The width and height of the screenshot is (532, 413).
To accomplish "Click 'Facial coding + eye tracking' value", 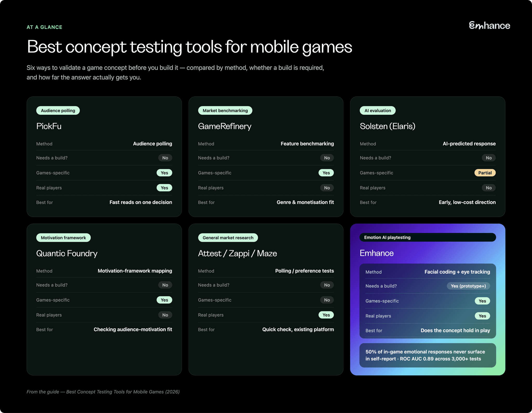I will [x=457, y=272].
